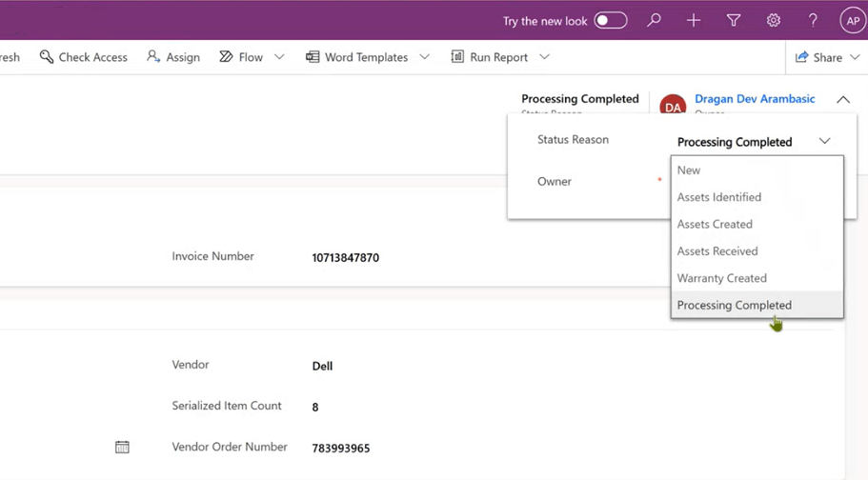Open the help question mark icon
Screen dimensions: 868x480
coord(813,20)
